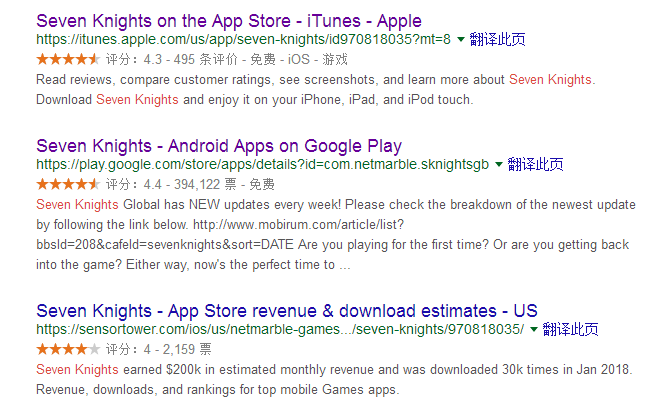Open the Seven Knights App Store iTunes result
This screenshot has width=660, height=417.
(228, 20)
